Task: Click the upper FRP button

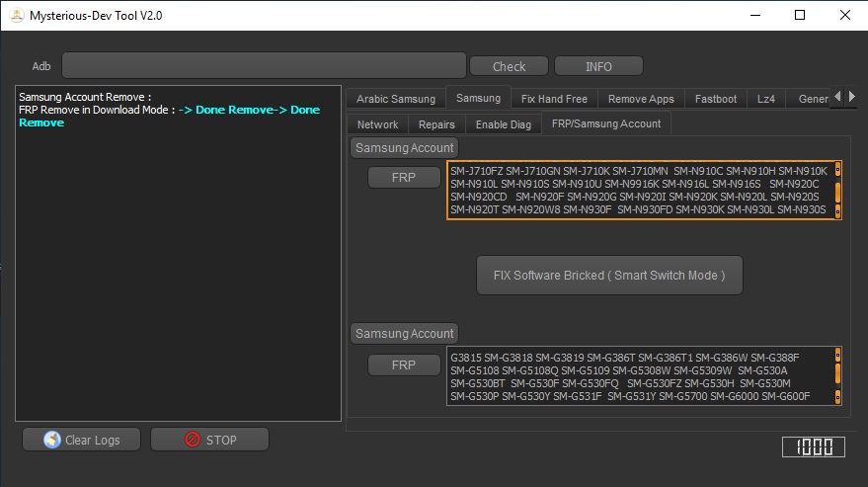Action: point(404,177)
